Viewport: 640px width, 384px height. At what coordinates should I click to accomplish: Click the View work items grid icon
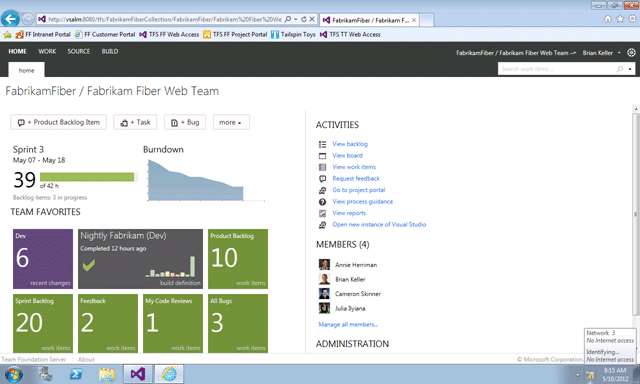click(x=322, y=167)
